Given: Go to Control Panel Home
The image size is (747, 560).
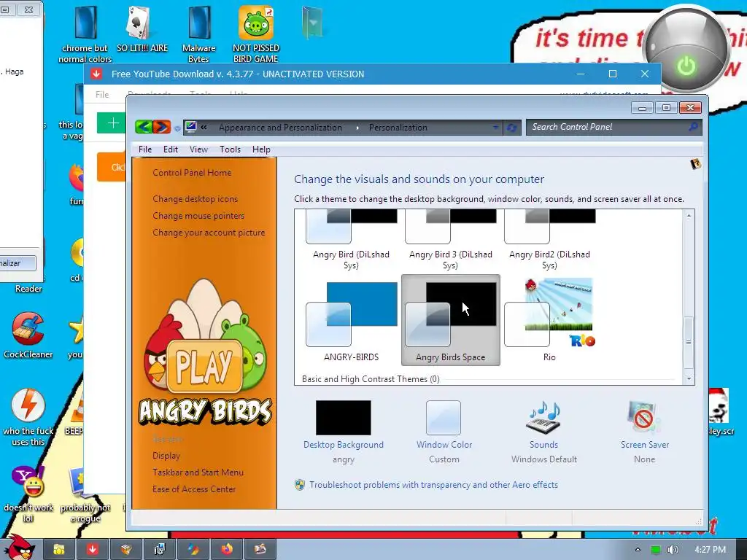Looking at the screenshot, I should click(192, 173).
